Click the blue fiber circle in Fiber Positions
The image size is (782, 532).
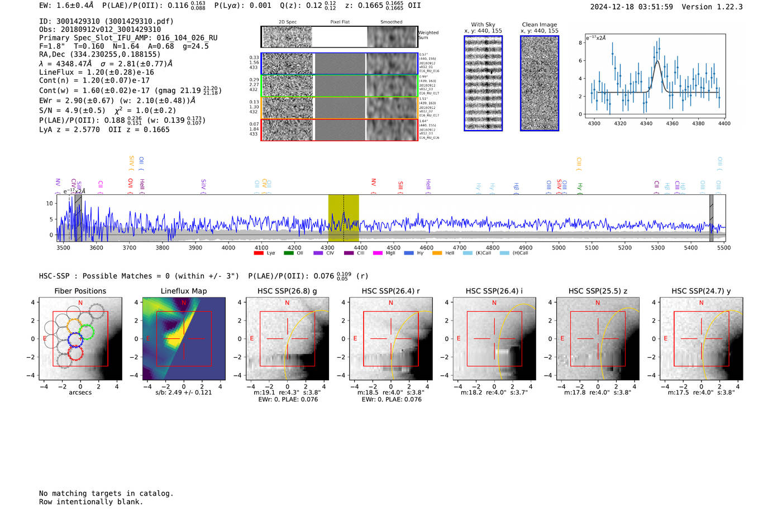coord(75,339)
